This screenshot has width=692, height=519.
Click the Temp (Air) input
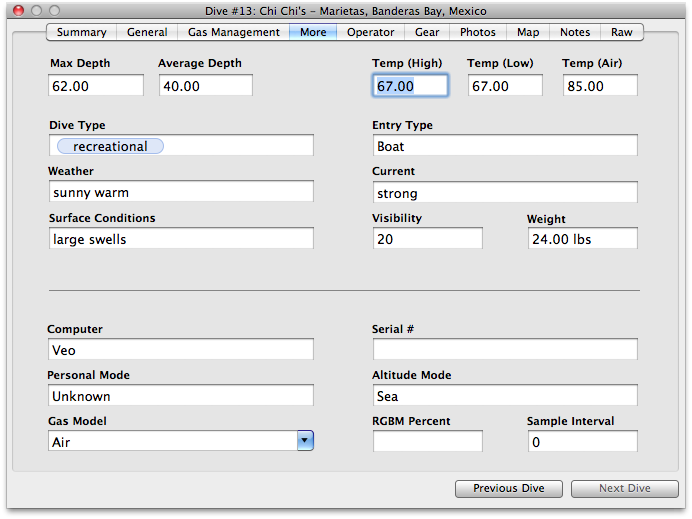(x=599, y=86)
